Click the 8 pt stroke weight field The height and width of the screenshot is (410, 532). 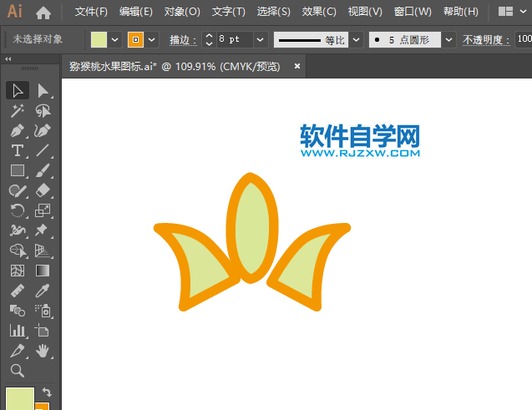click(x=235, y=40)
